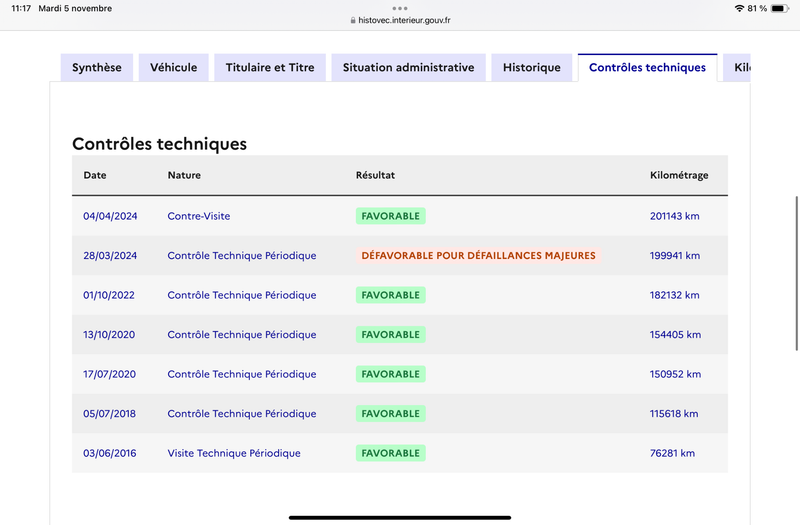Select the Situation administrative tab
This screenshot has width=800, height=525.
point(408,67)
